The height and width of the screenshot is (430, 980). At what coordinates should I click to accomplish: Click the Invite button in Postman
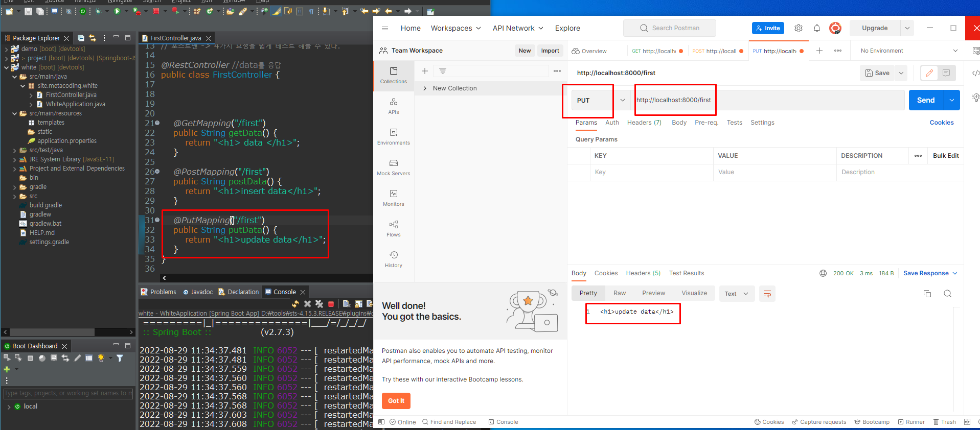768,28
